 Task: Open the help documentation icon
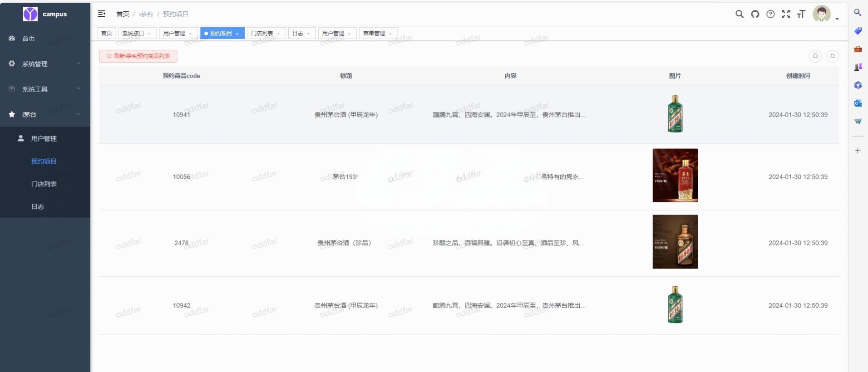770,14
